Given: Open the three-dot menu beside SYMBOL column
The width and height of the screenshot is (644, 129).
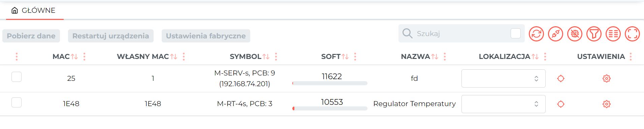Looking at the screenshot, I should coord(276,57).
